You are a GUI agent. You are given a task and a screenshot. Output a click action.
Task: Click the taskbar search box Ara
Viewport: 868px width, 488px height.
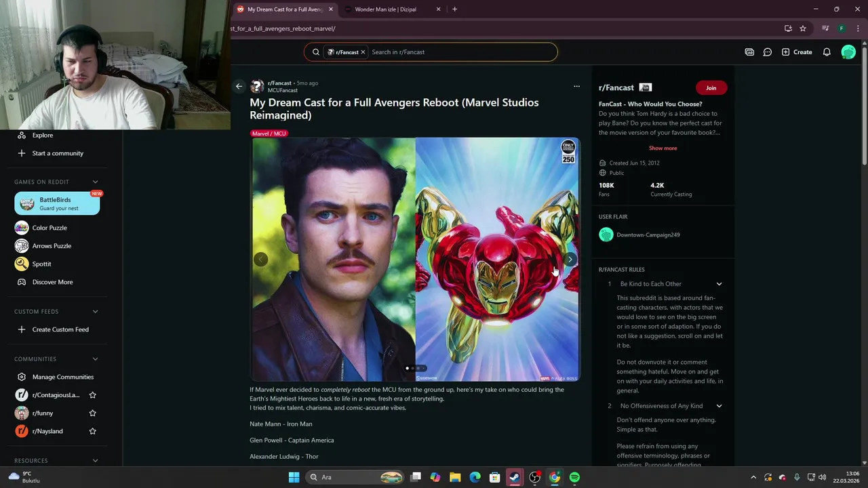[356, 477]
